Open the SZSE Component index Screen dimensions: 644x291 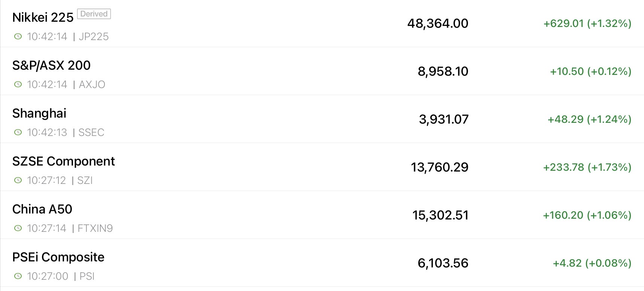click(x=63, y=161)
